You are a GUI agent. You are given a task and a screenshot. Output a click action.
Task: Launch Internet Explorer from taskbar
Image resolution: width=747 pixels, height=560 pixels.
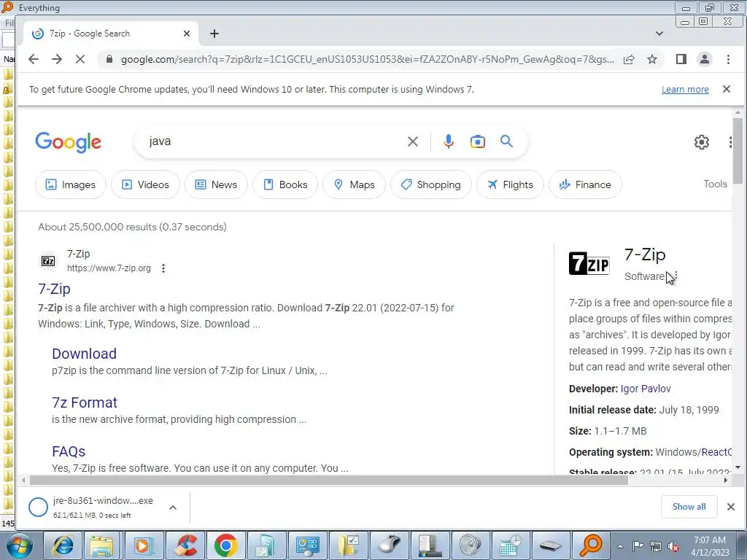pyautogui.click(x=63, y=545)
